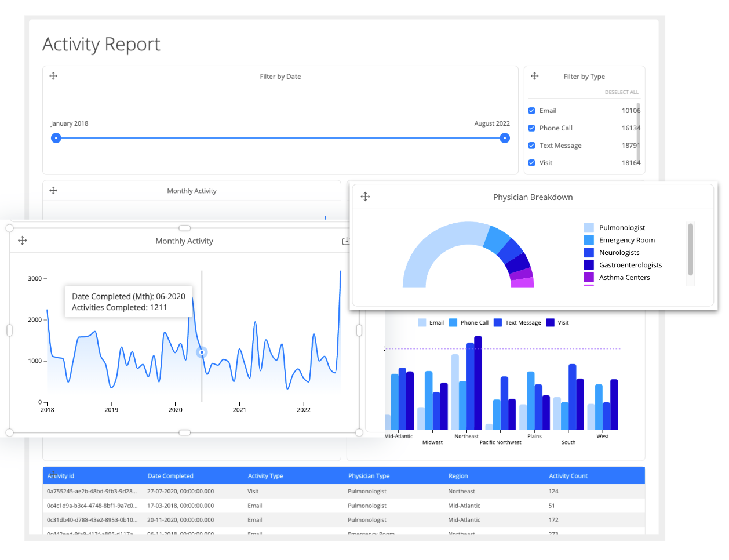The height and width of the screenshot is (560, 729).
Task: Click Email count value '10106'
Action: 631,111
